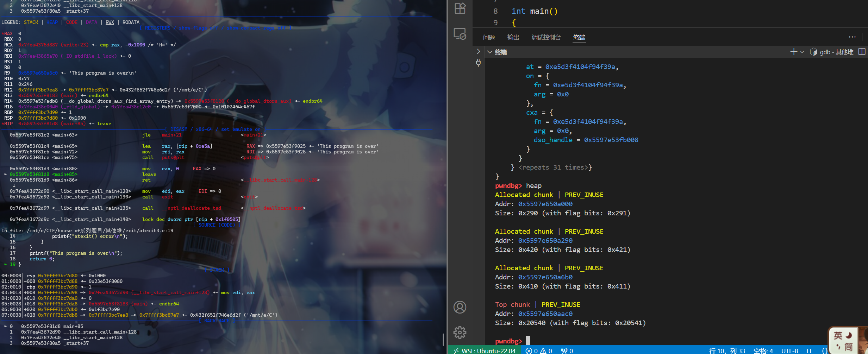Expand the side panel right-pointing chevron
Viewport: 868px width, 354px height.
point(478,51)
